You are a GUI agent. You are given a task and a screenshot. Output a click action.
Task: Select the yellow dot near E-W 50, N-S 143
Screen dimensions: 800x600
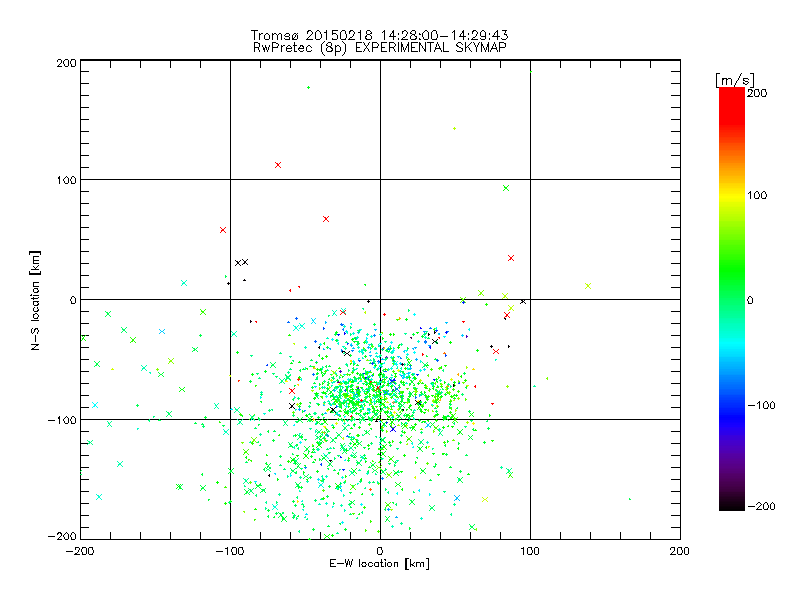pyautogui.click(x=455, y=129)
